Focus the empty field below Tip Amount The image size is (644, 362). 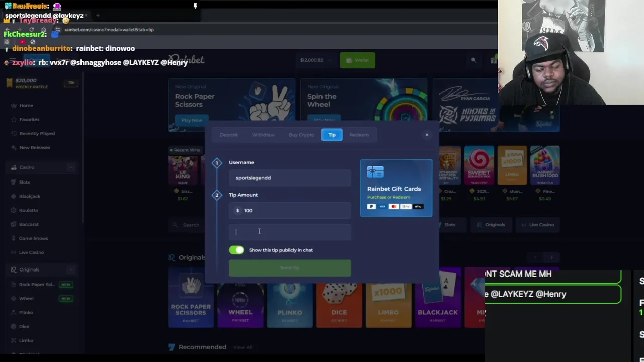[290, 232]
